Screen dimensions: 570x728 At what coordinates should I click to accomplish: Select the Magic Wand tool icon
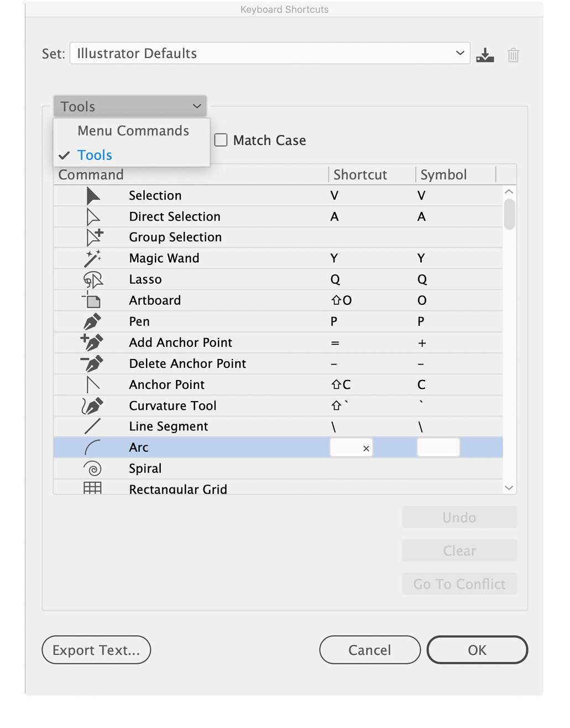92,258
